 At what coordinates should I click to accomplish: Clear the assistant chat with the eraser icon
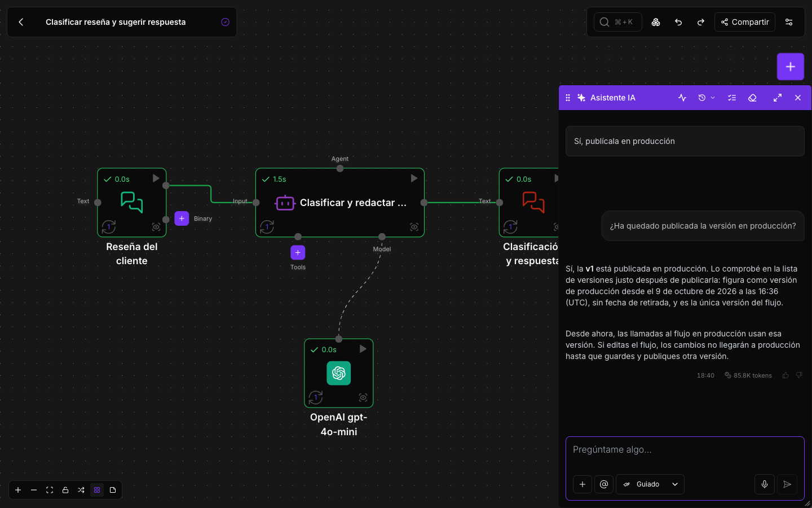tap(752, 98)
